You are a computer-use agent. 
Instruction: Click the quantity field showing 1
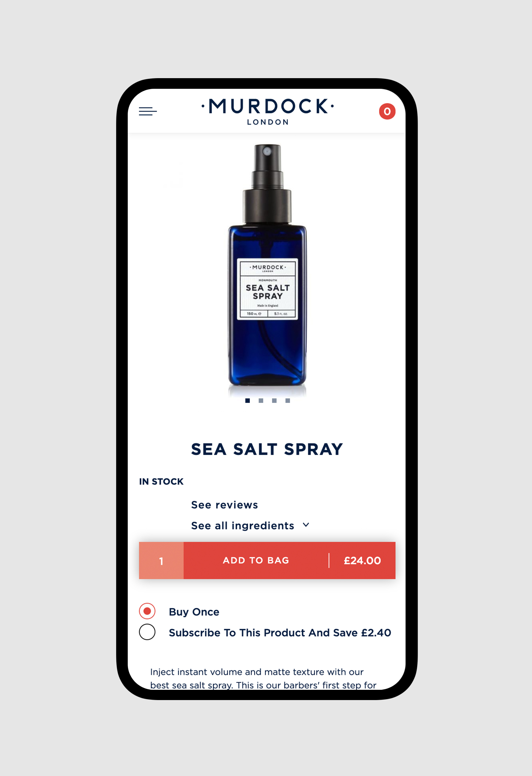(x=161, y=560)
